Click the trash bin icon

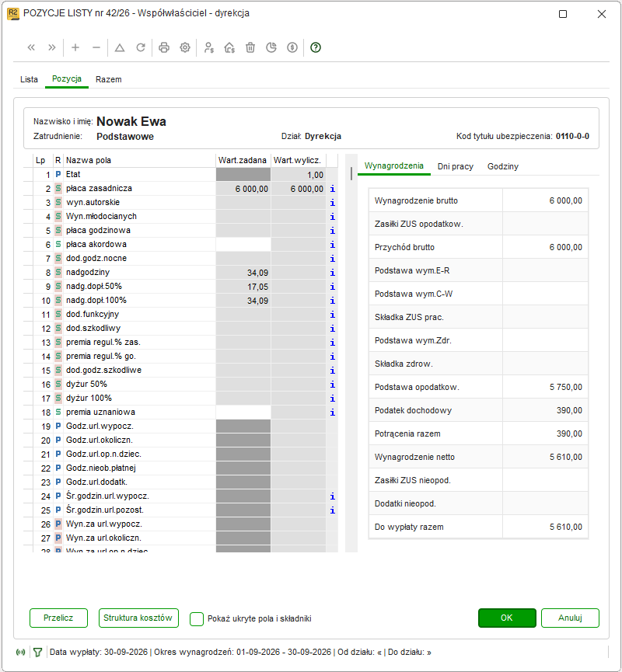(250, 47)
